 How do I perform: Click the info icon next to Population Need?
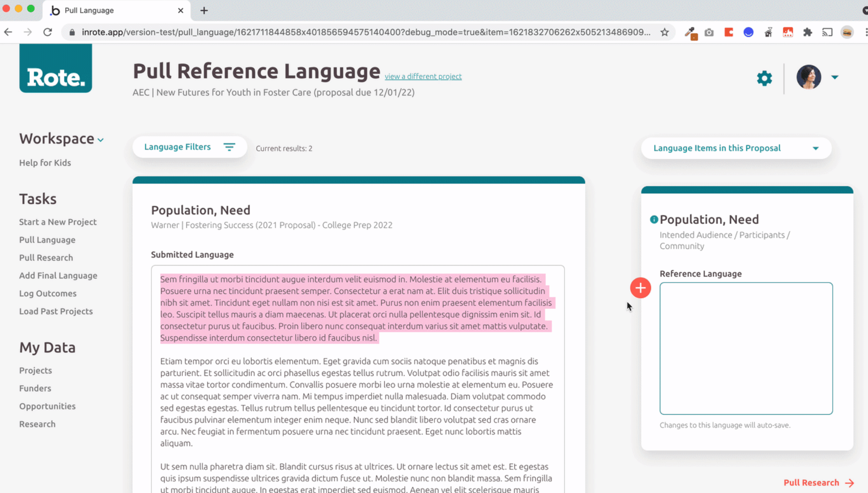click(x=654, y=219)
